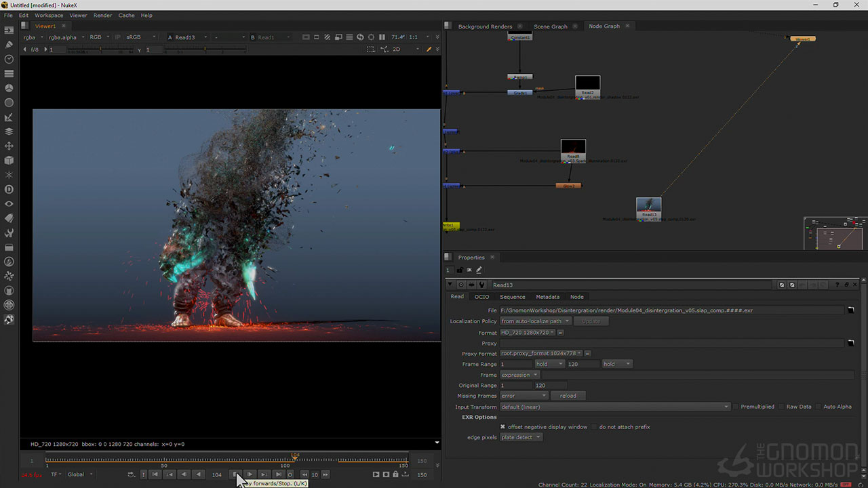
Task: Click the viewer color picker pencil icon
Action: coord(429,49)
